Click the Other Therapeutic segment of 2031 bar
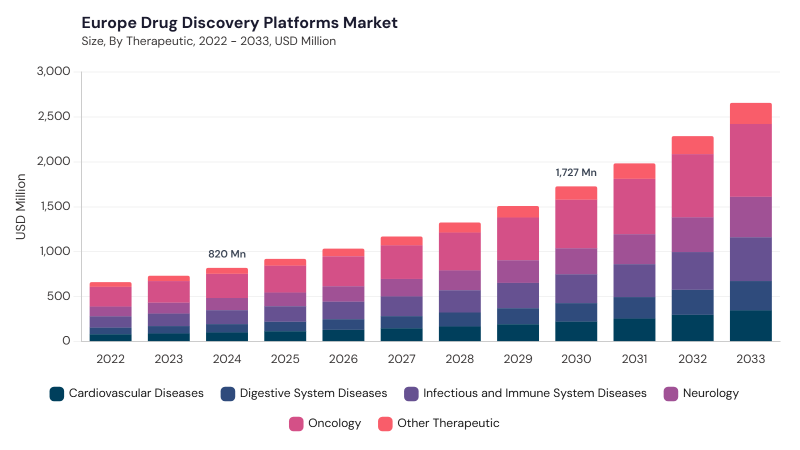This screenshot has width=800, height=450. 634,171
